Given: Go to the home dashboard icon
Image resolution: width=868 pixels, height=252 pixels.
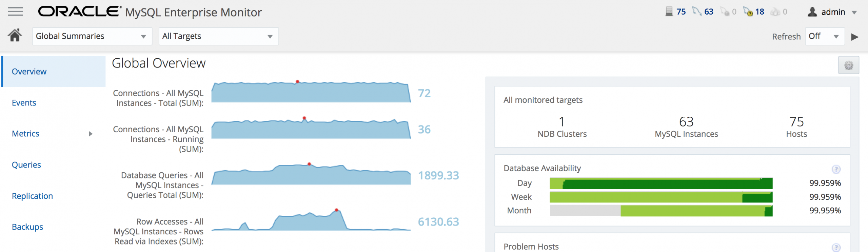Looking at the screenshot, I should click(x=15, y=35).
